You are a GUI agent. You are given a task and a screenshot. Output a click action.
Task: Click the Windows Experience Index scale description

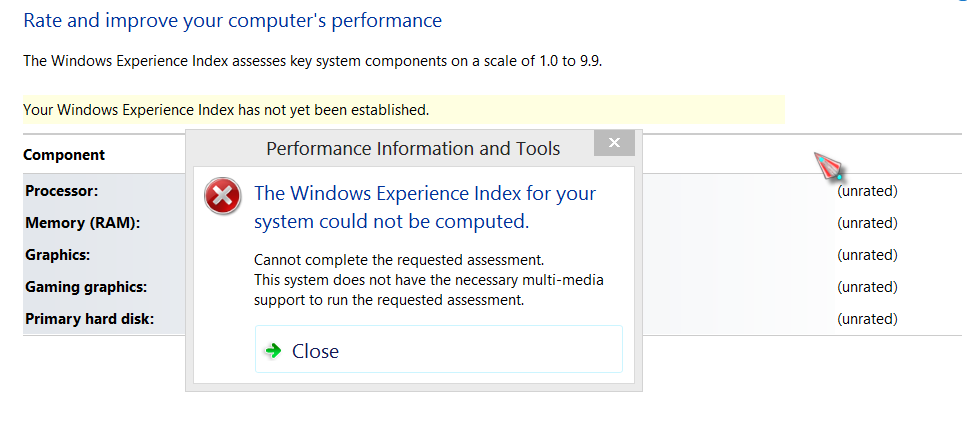(x=312, y=61)
